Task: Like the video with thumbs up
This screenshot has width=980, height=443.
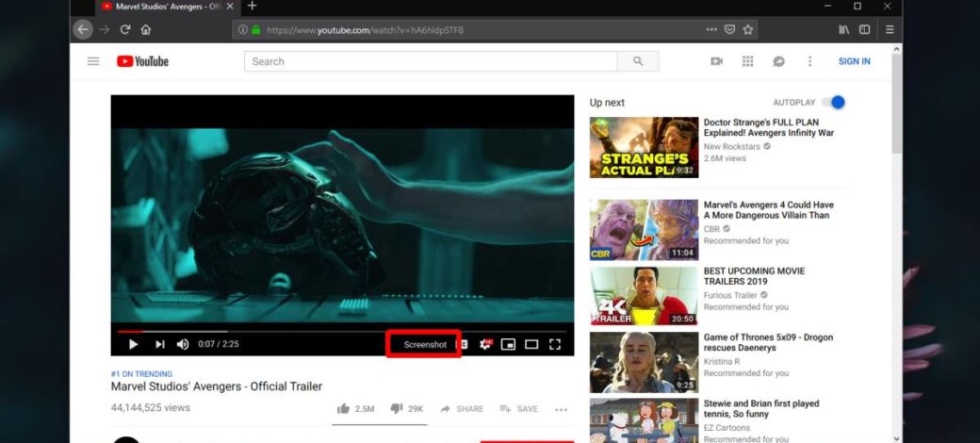Action: point(344,408)
